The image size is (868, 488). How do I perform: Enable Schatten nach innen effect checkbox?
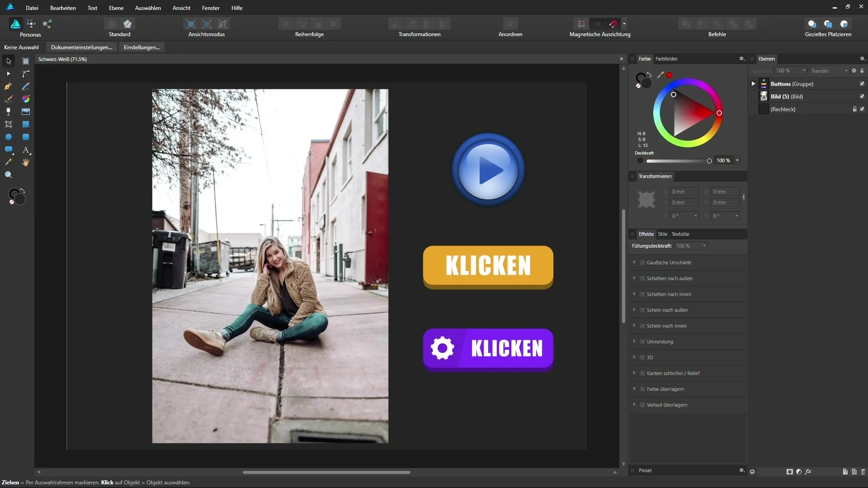pyautogui.click(x=642, y=294)
